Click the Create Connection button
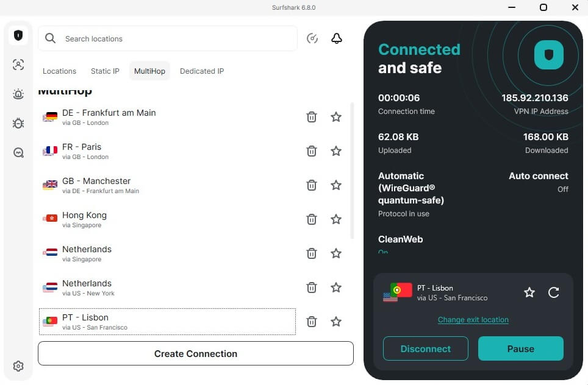This screenshot has width=588, height=385. pos(196,353)
